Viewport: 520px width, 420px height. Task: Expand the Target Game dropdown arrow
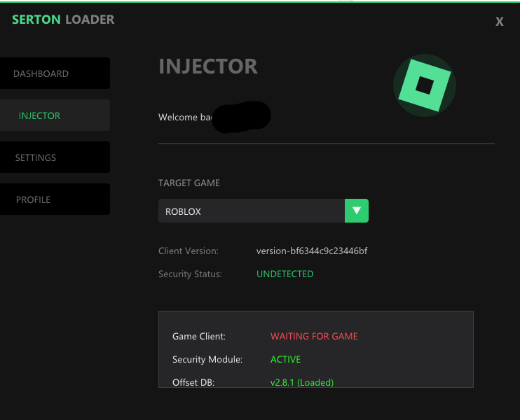(357, 211)
